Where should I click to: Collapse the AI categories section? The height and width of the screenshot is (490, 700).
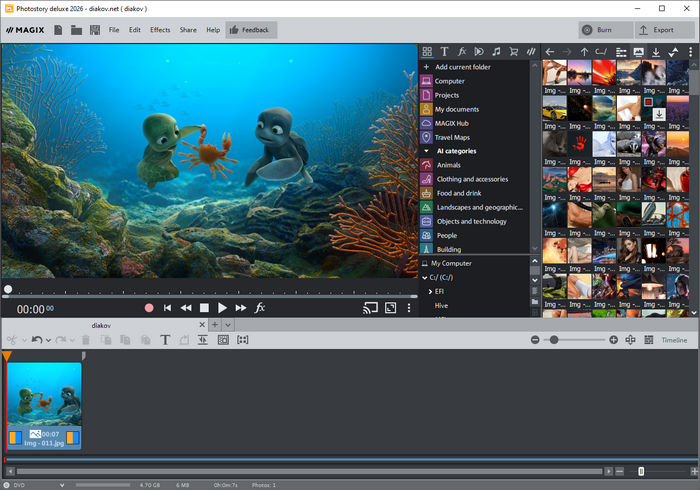point(427,151)
